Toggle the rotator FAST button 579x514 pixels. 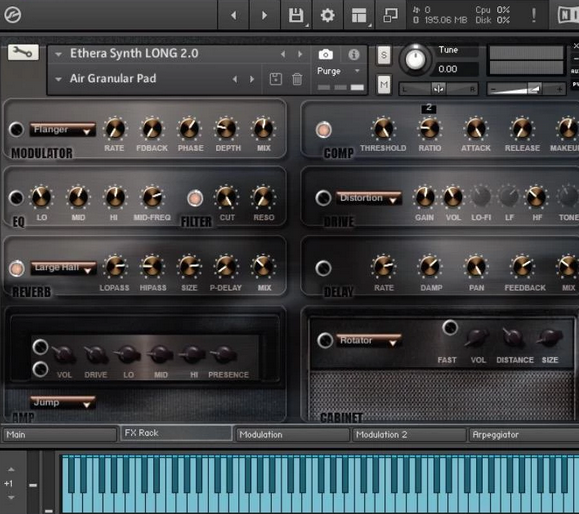450,328
